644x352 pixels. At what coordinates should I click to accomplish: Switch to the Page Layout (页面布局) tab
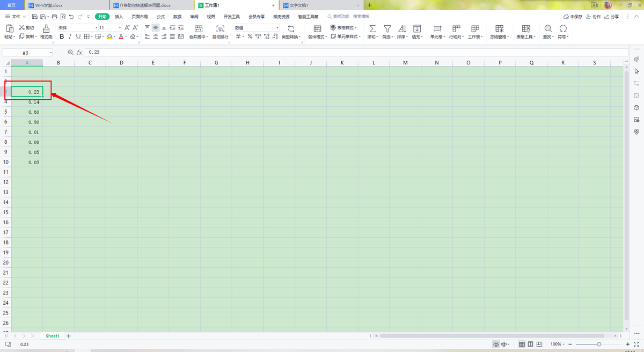click(x=140, y=17)
